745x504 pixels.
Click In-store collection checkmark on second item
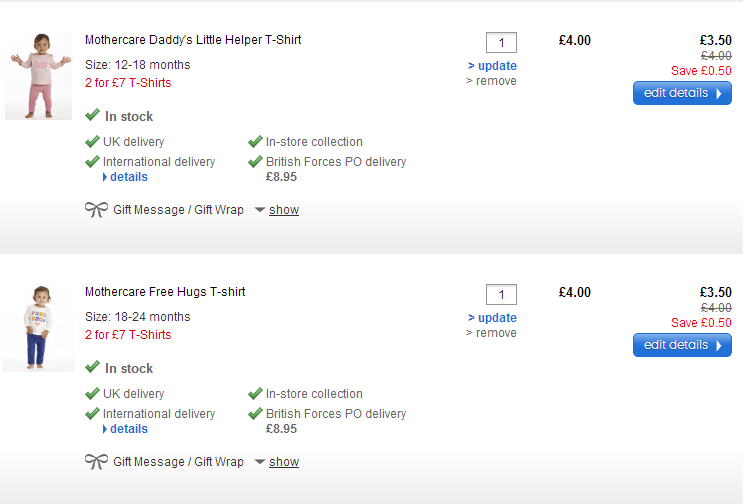[x=256, y=394]
